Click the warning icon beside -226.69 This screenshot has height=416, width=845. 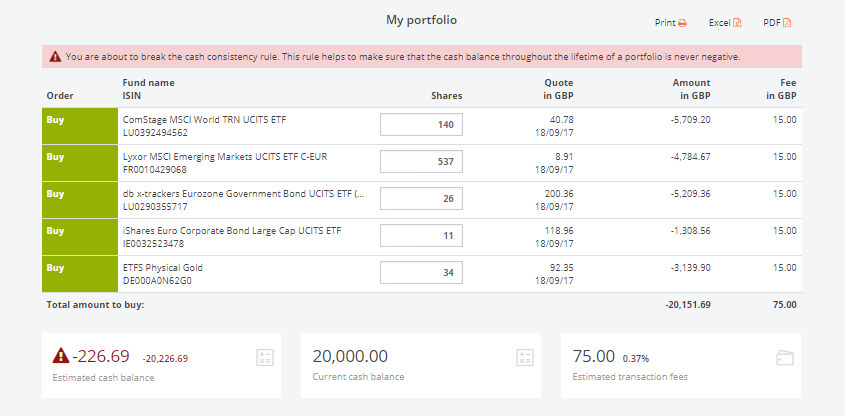tap(61, 355)
